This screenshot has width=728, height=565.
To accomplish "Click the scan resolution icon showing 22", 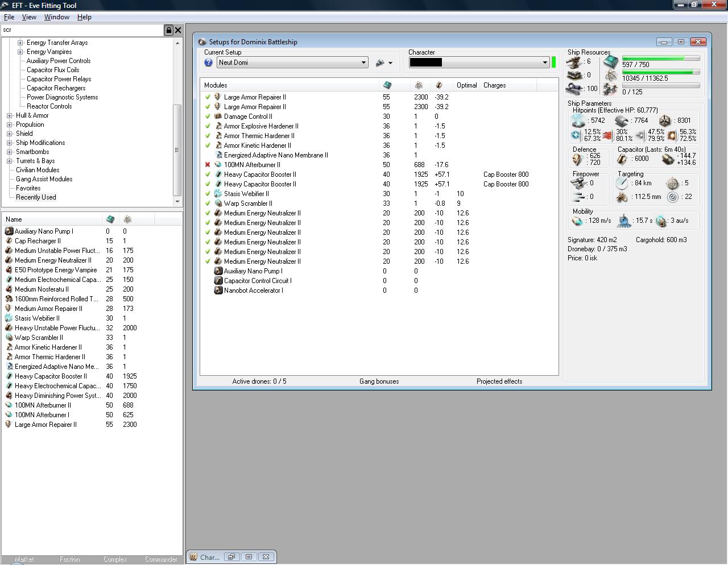I will tap(673, 197).
